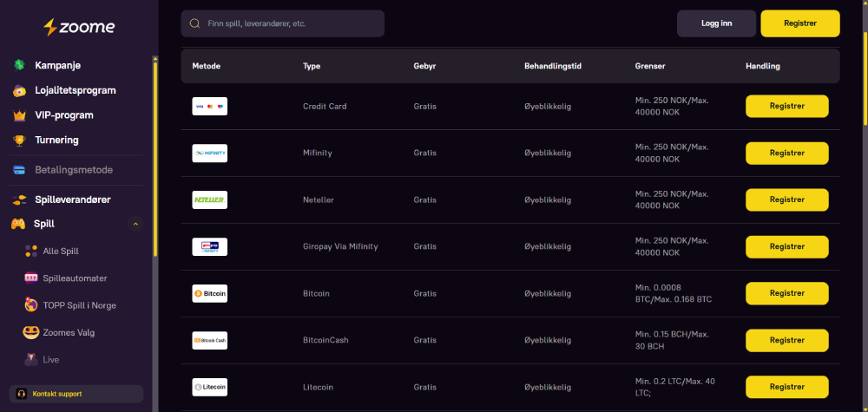Open Spilleverandører in the sidebar
Image resolution: width=868 pixels, height=412 pixels.
click(72, 199)
